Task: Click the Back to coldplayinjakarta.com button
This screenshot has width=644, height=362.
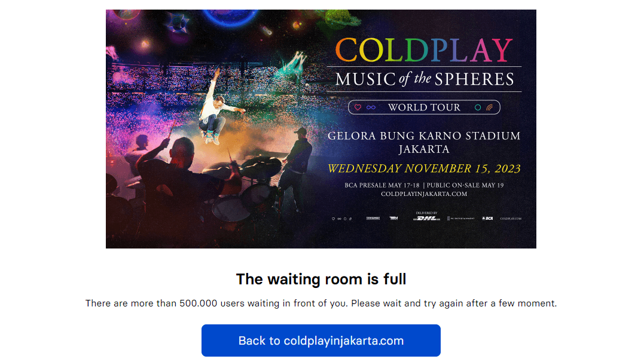Action: coord(321,340)
